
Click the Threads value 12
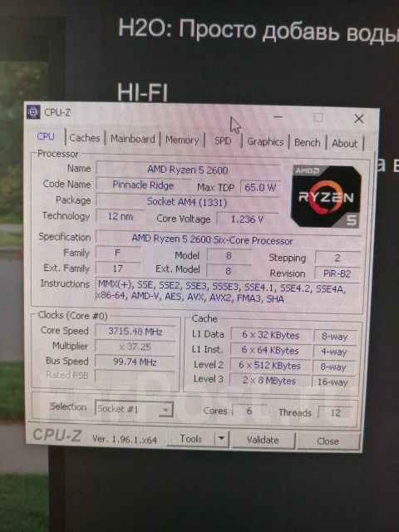pos(336,412)
